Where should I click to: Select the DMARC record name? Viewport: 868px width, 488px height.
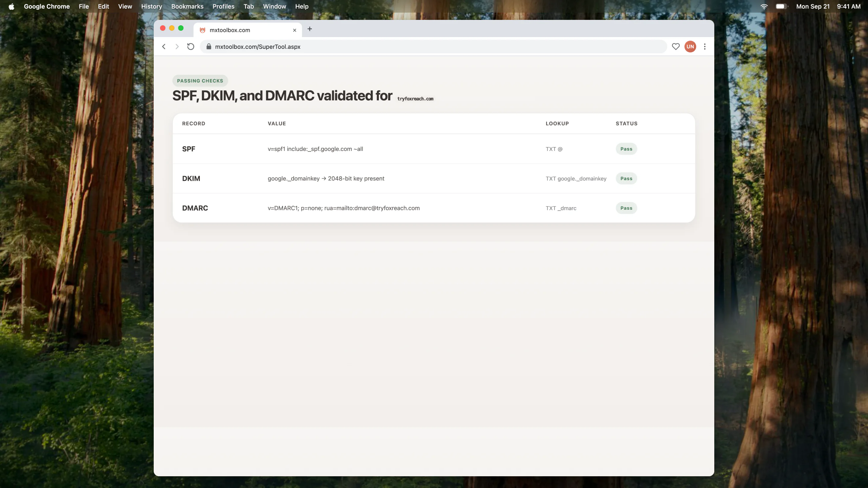195,208
